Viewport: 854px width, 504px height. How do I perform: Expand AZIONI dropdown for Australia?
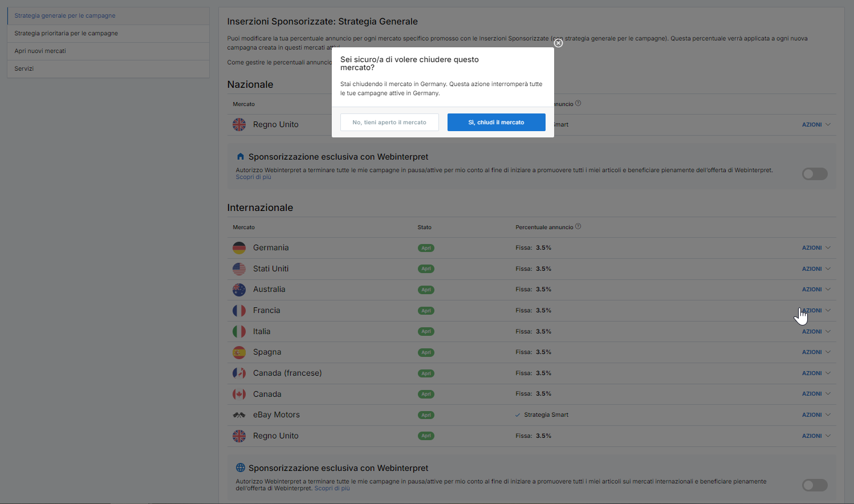click(x=816, y=290)
